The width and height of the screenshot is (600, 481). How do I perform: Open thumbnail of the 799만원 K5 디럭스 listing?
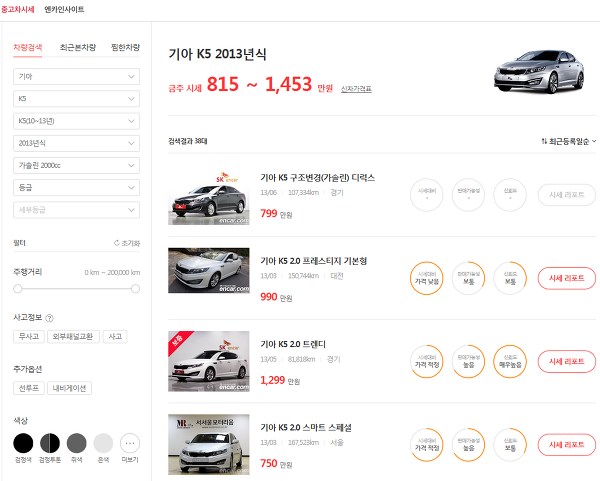(209, 198)
